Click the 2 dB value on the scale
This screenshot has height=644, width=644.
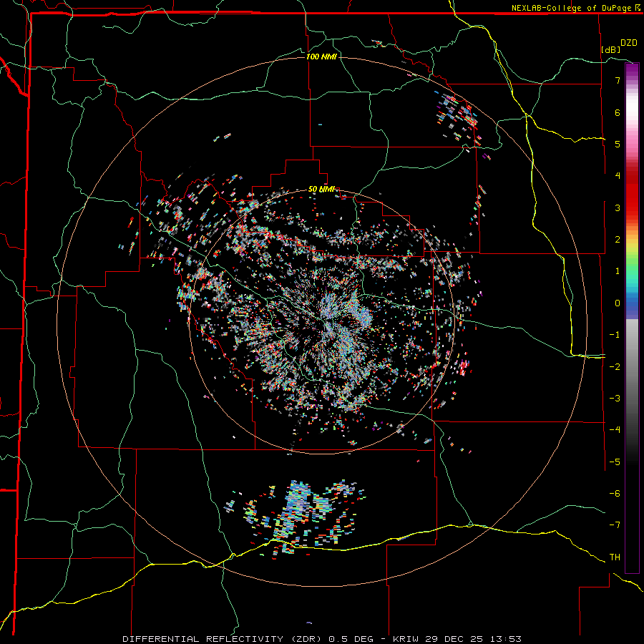pyautogui.click(x=618, y=240)
